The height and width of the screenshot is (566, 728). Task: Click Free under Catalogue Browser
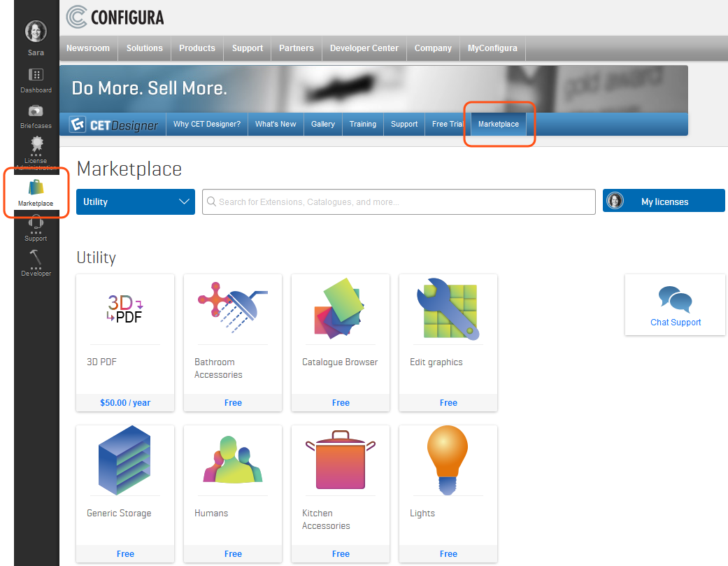click(341, 402)
